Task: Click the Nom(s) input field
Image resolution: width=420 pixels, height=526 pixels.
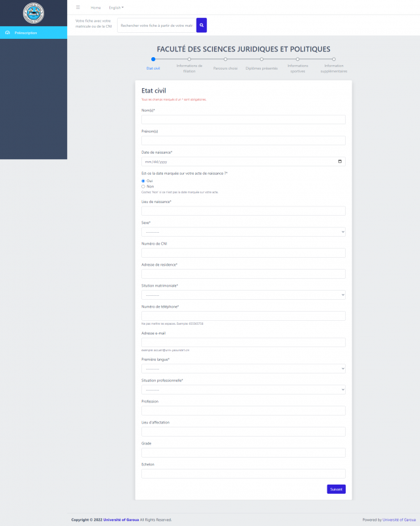Action: [x=243, y=120]
